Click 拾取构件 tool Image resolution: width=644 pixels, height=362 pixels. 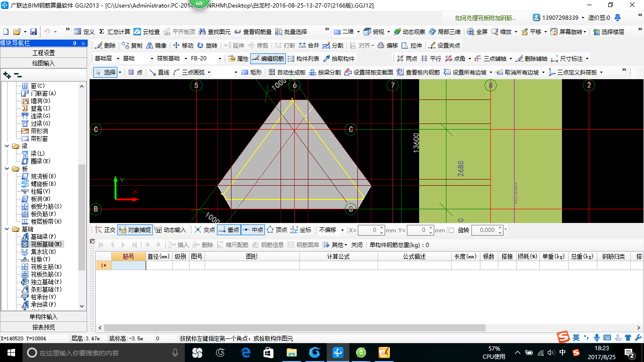click(339, 59)
